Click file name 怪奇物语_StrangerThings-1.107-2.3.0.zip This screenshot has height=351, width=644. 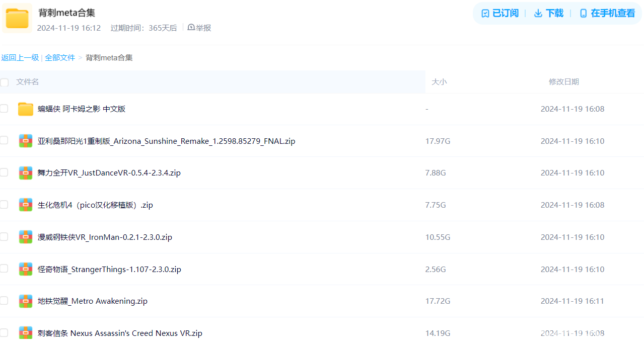click(109, 270)
